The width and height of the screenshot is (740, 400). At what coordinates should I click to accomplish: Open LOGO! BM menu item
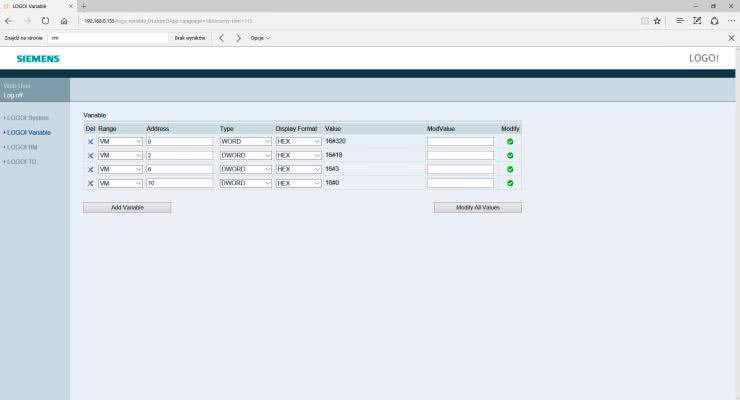(x=24, y=147)
